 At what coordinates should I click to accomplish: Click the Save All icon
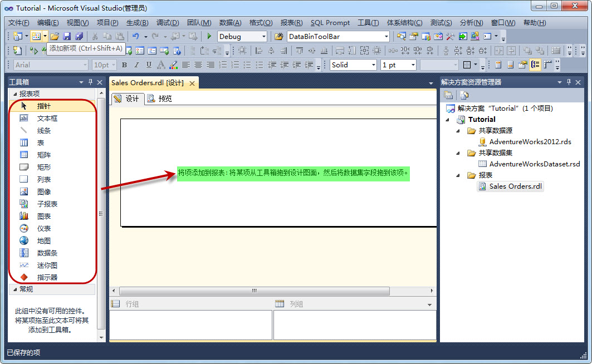(x=79, y=36)
